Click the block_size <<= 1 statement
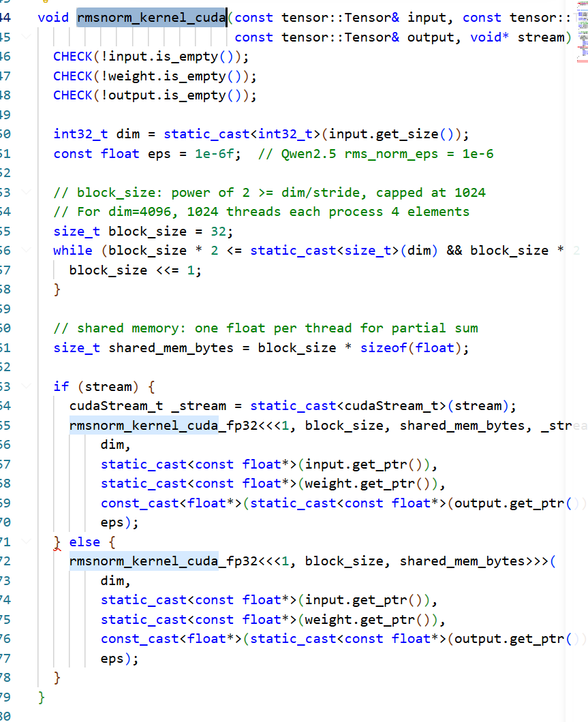Viewport: 588px width, 722px height. pos(136,270)
